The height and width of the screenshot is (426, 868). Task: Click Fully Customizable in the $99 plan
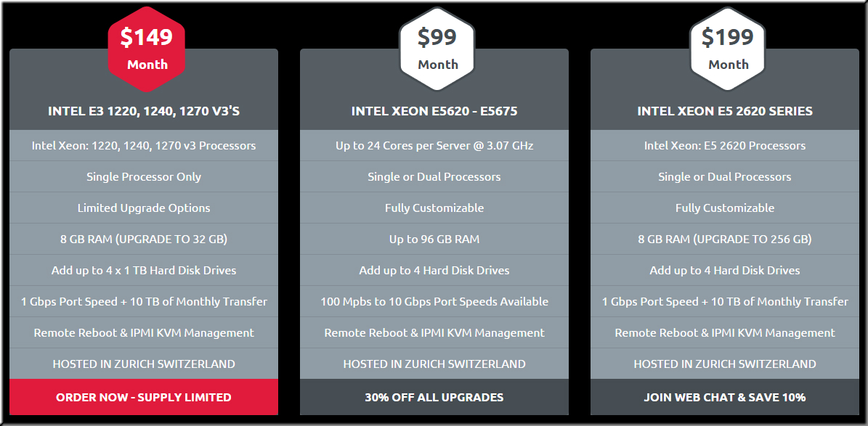pos(434,208)
